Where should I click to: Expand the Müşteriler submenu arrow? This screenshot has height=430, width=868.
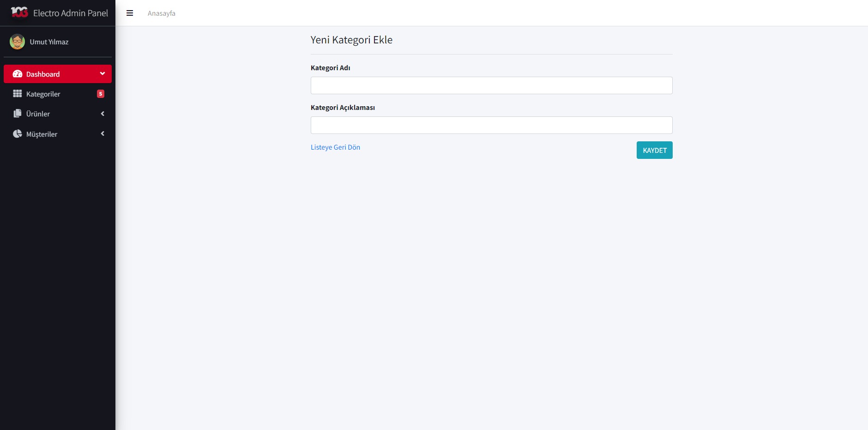(102, 134)
